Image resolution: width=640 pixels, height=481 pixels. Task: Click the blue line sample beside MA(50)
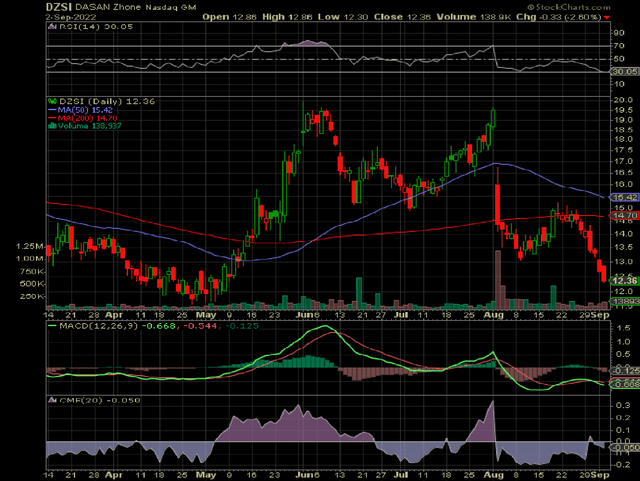point(52,110)
